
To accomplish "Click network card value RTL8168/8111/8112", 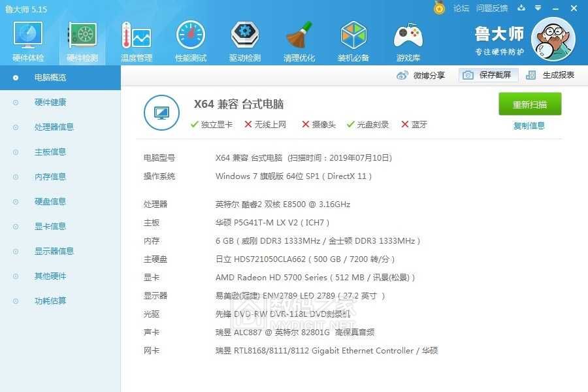I will click(327, 351).
